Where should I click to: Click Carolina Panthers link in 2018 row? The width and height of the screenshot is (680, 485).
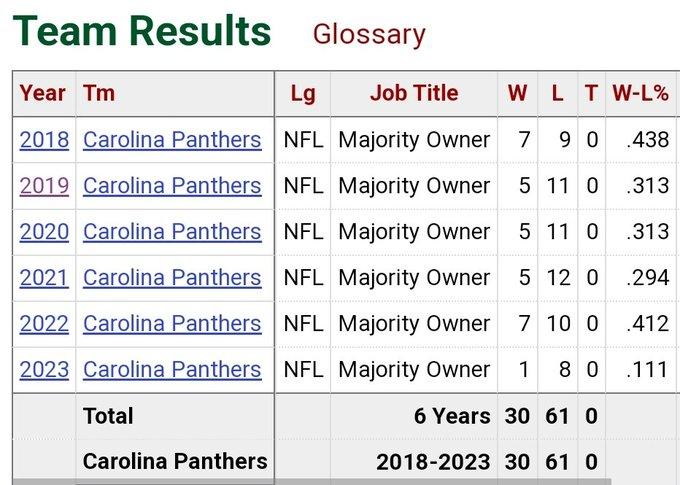(172, 140)
